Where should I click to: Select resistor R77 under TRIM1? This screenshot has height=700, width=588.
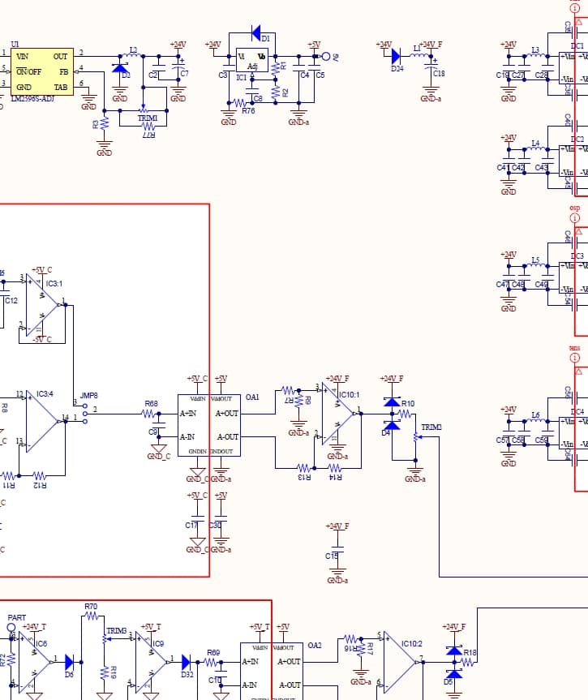tap(148, 127)
